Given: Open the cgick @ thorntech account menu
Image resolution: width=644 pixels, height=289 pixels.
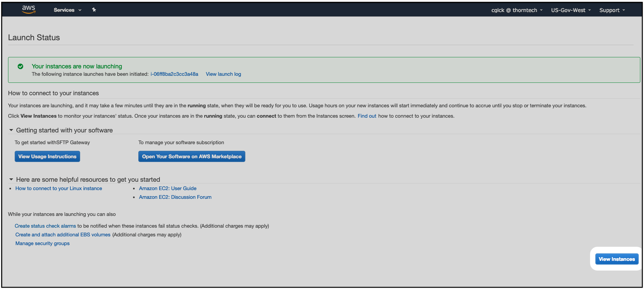Looking at the screenshot, I should click(x=517, y=10).
